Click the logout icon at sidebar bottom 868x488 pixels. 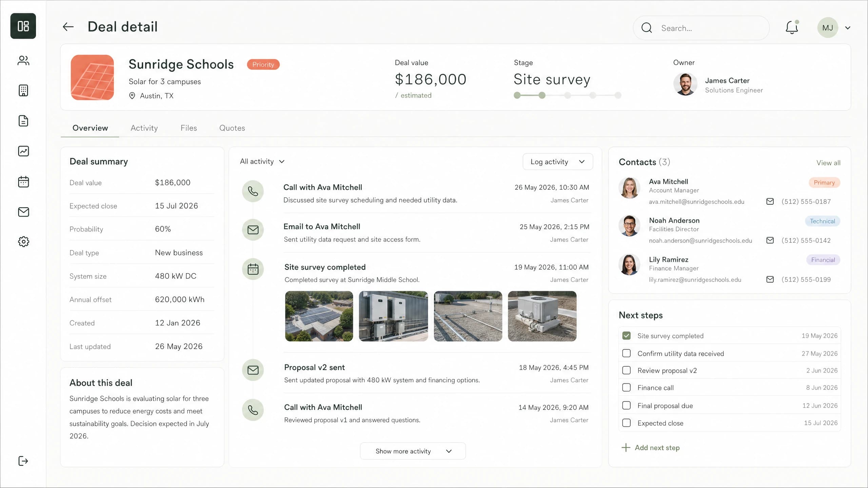coord(23,461)
